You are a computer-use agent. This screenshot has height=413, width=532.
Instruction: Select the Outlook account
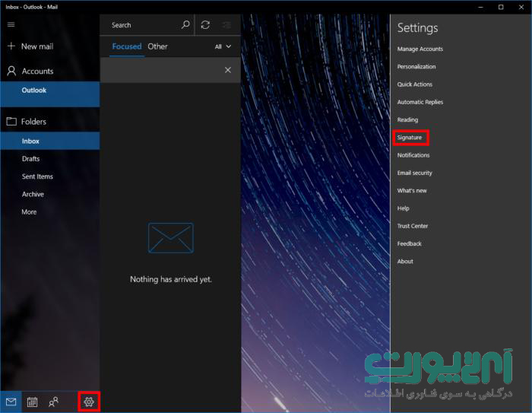click(50, 94)
